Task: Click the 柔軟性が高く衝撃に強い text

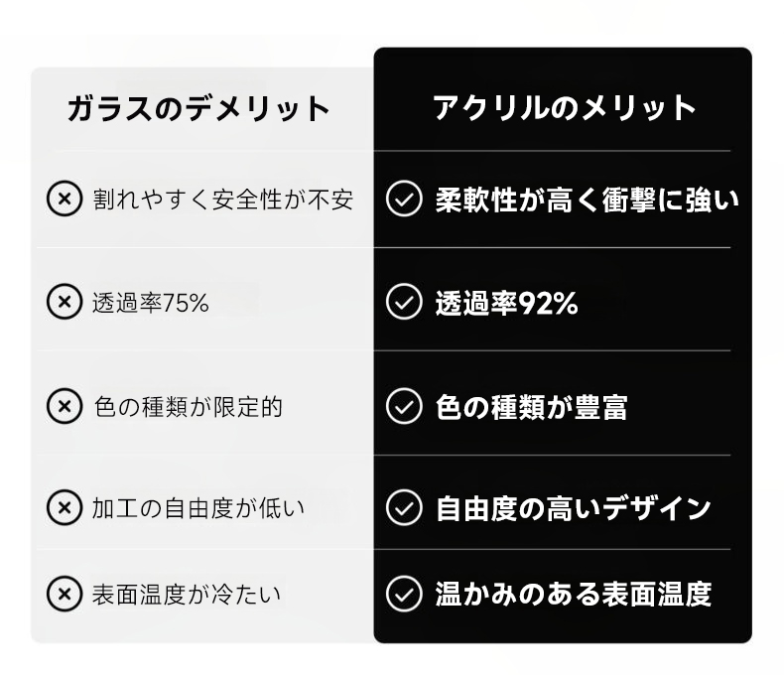Action: [588, 200]
